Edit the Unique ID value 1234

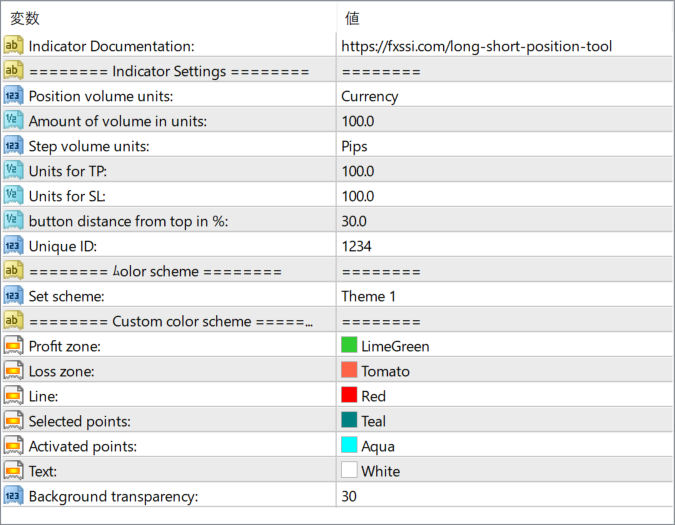[356, 246]
